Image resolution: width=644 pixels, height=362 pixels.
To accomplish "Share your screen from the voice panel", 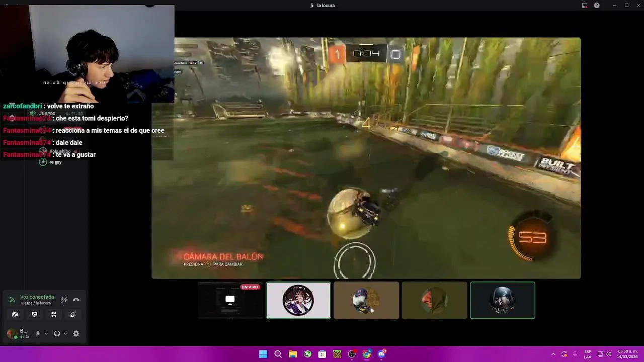I will [34, 314].
